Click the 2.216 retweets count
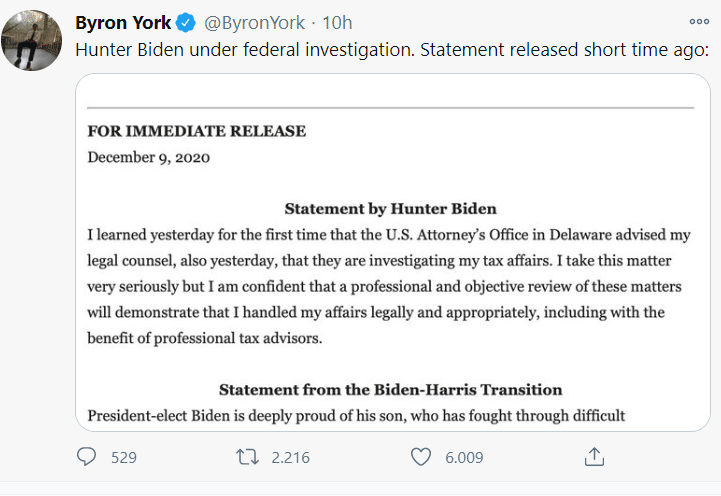Viewport: 721px width, 496px height. point(290,458)
